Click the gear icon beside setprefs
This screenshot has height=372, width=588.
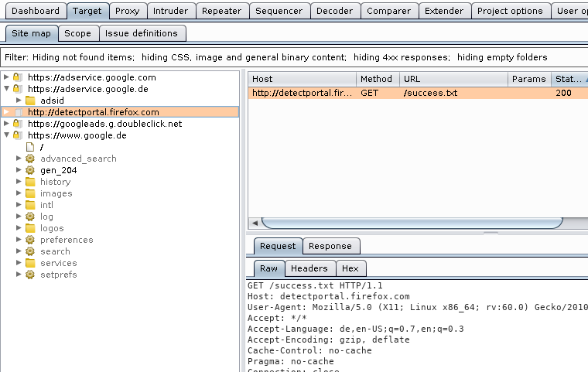coord(30,275)
